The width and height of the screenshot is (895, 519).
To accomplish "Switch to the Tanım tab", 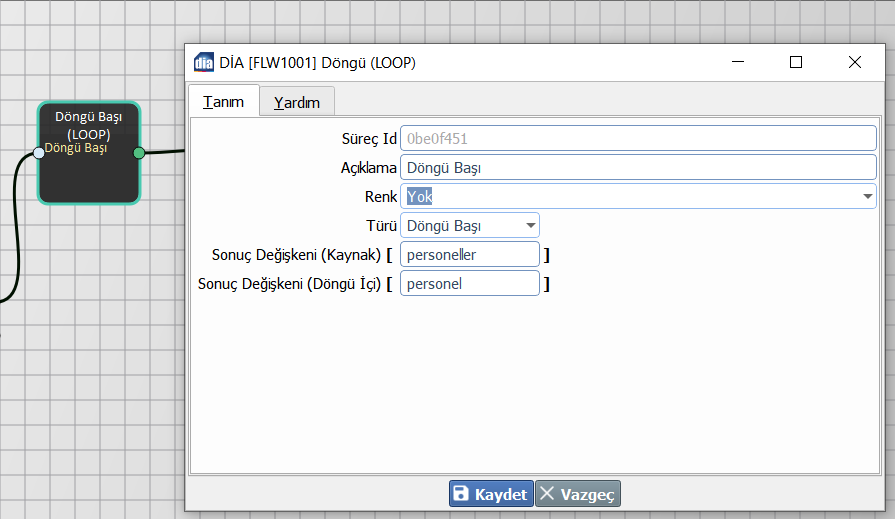I will pos(223,102).
